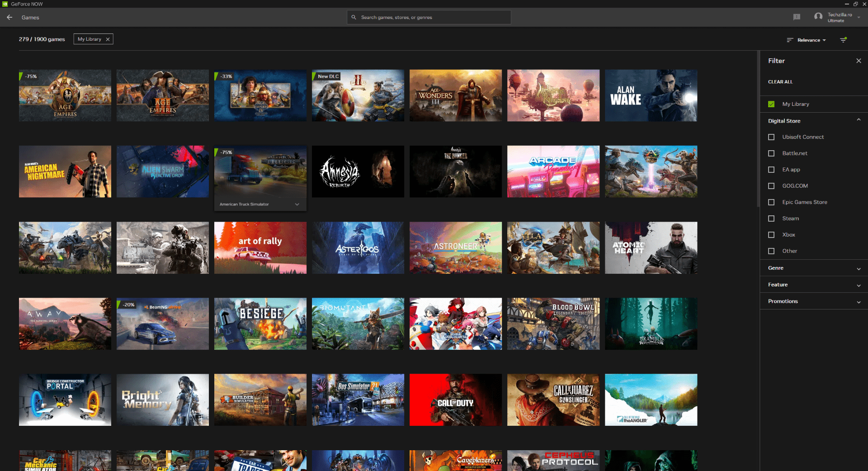Image resolution: width=868 pixels, height=471 pixels.
Task: Open Atomic Heart game tile
Action: point(651,247)
